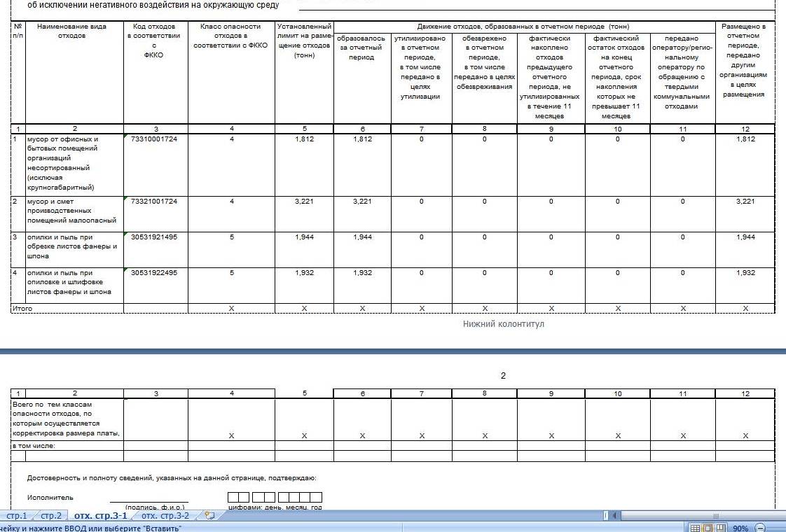Select the 'в том числе:' row cell
786x532 pixels.
[x=67, y=445]
